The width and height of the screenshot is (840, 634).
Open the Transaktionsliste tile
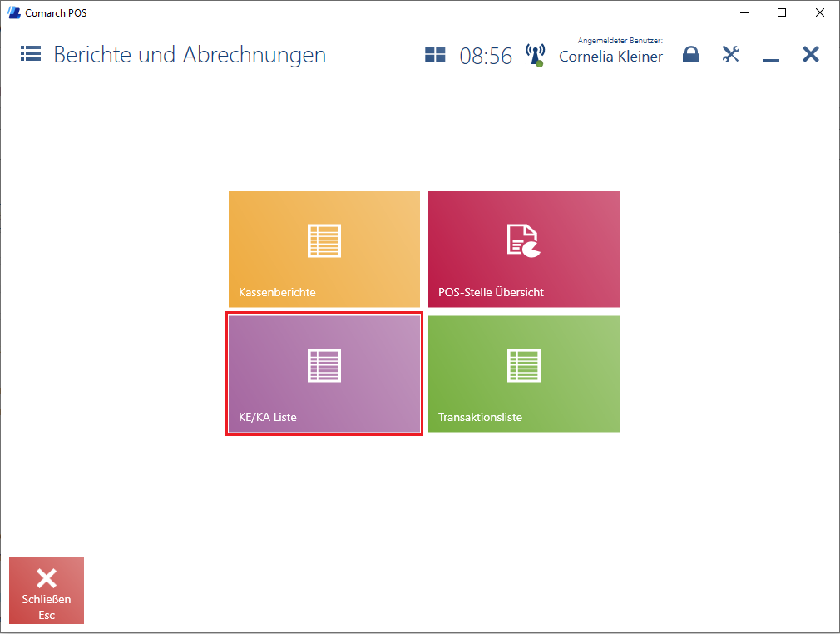[523, 374]
